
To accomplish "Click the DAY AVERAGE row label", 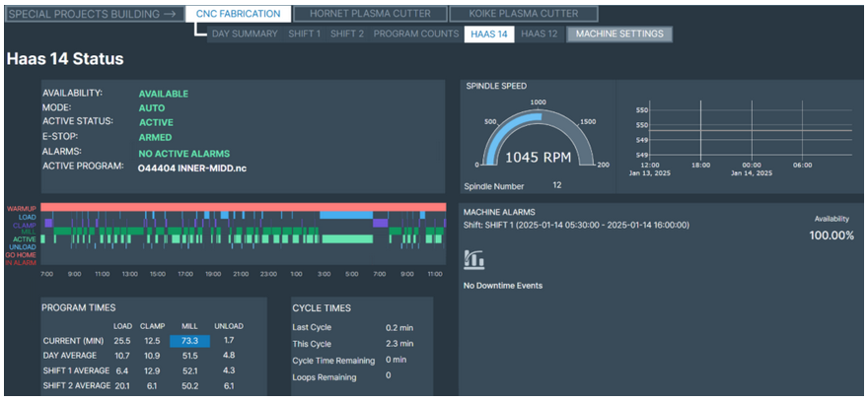I will tap(69, 355).
